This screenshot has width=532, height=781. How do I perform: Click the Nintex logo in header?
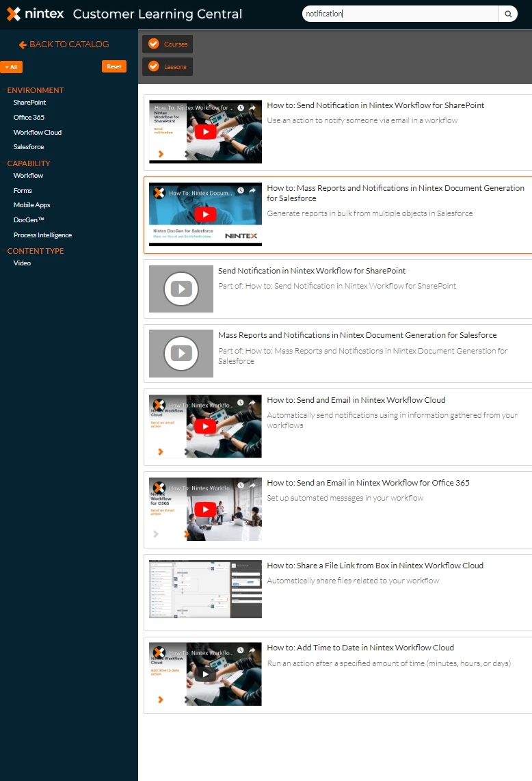pos(36,14)
